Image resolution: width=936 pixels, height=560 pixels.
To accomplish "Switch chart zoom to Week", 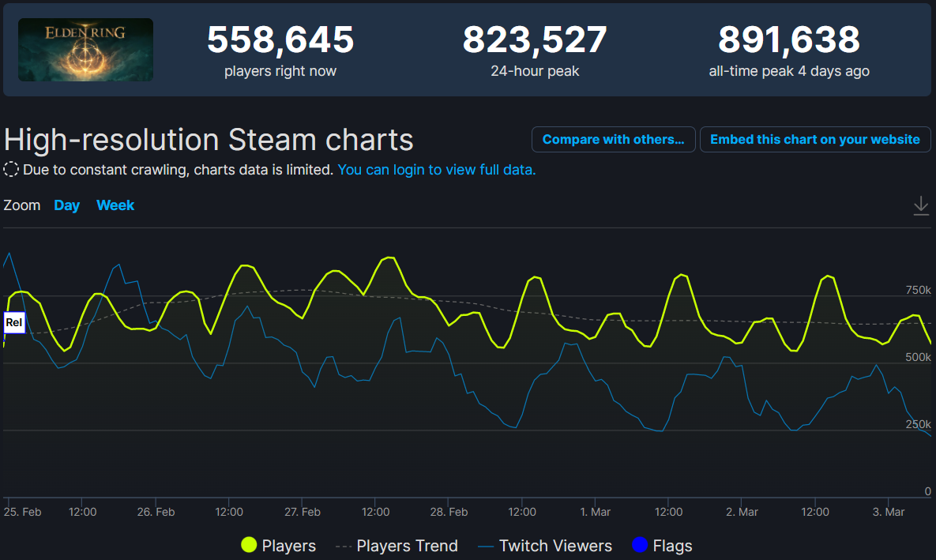I will tap(115, 205).
